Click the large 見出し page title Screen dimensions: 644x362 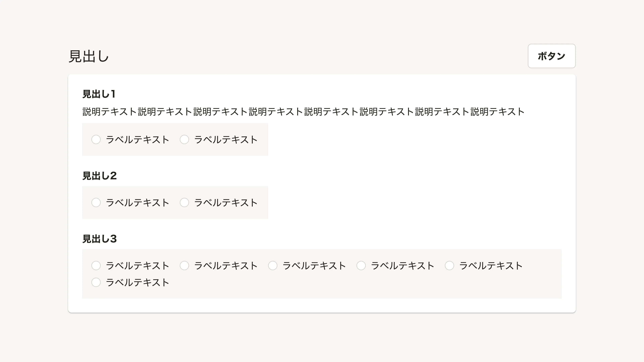[x=89, y=56]
